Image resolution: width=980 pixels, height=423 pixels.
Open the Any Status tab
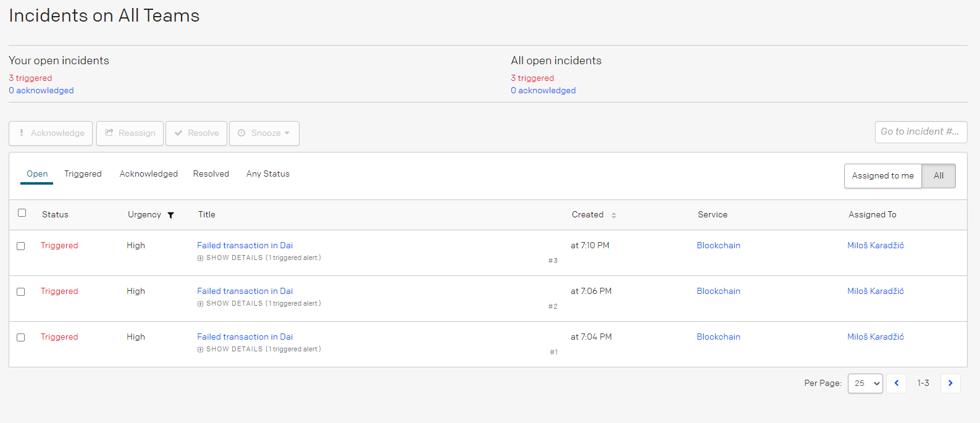click(x=268, y=174)
